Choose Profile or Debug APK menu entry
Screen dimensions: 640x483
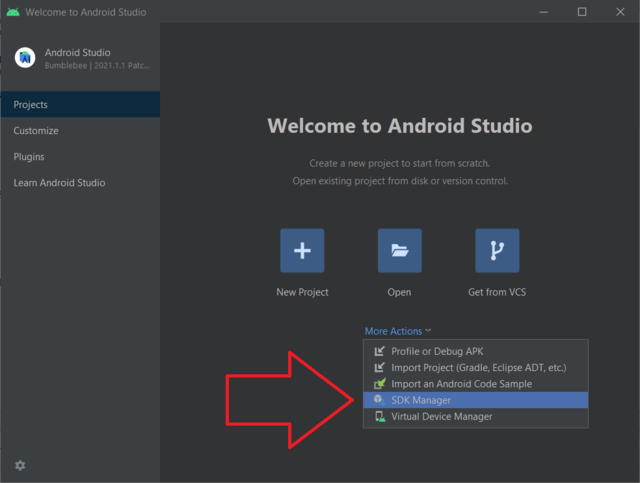point(476,351)
